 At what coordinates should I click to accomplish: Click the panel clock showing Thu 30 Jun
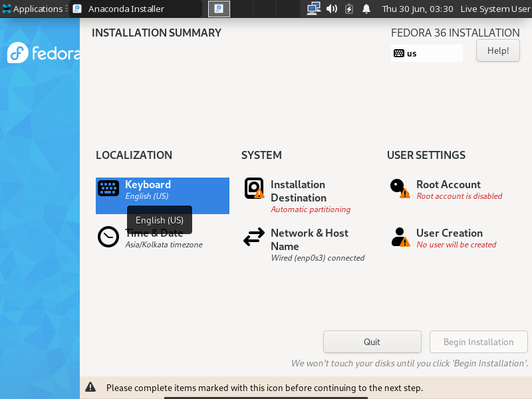point(417,9)
